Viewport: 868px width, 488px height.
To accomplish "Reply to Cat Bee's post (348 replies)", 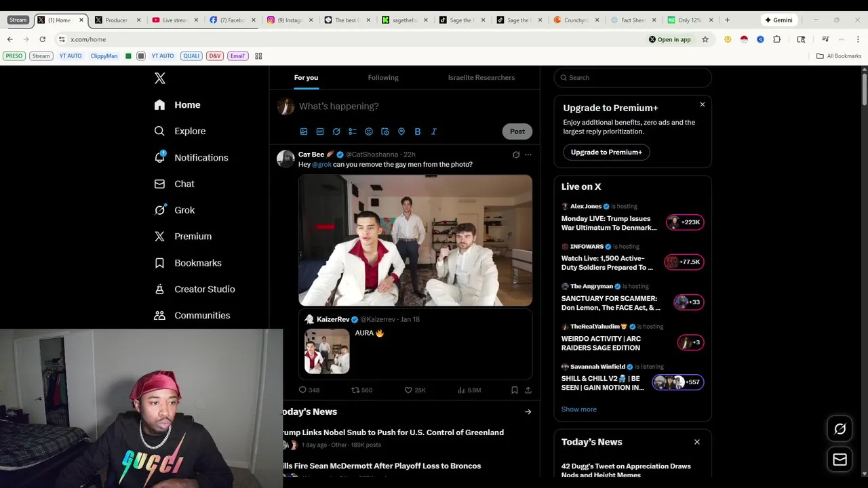I will pyautogui.click(x=309, y=390).
